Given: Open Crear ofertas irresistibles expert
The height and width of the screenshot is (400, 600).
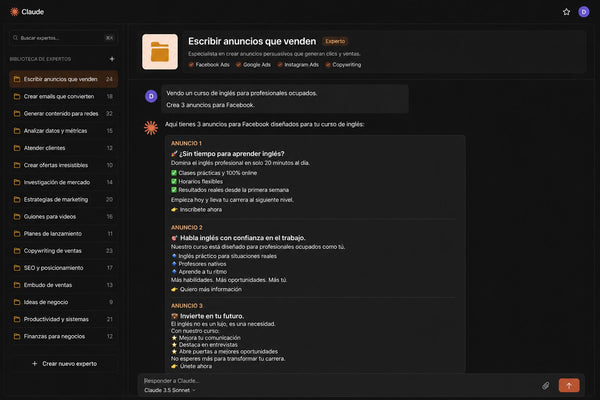Looking at the screenshot, I should pyautogui.click(x=64, y=165).
